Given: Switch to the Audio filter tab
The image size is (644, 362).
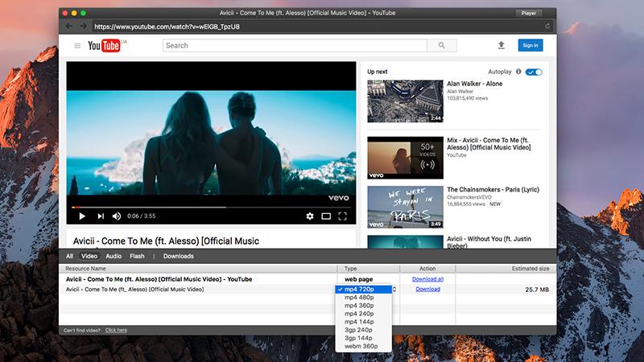Looking at the screenshot, I should pos(114,256).
